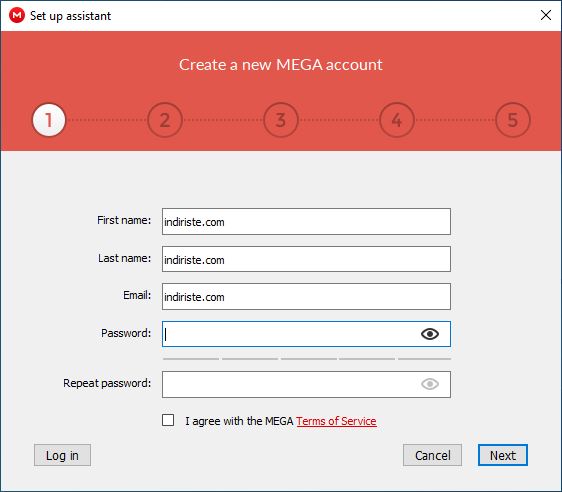Viewport: 562px width, 492px height.
Task: Click the 'First name:' label
Action: 124,220
